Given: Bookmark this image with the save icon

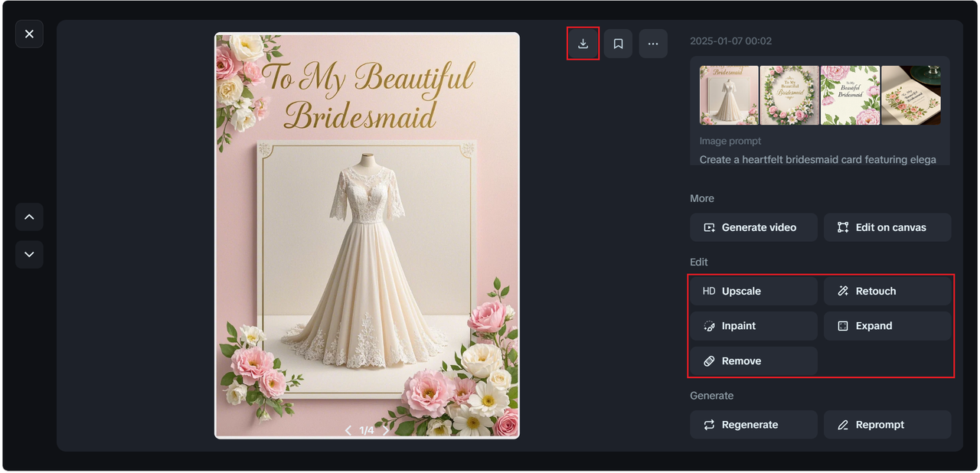Looking at the screenshot, I should 618,44.
